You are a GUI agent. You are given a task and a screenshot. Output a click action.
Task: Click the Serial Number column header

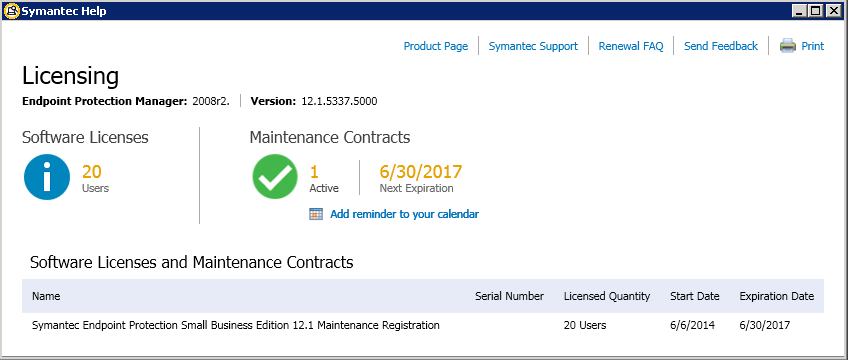point(509,296)
